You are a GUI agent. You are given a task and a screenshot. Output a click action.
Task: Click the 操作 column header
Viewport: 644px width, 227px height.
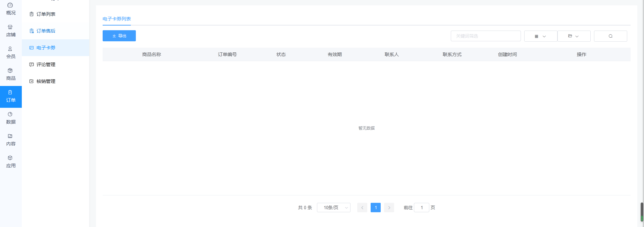coord(582,54)
